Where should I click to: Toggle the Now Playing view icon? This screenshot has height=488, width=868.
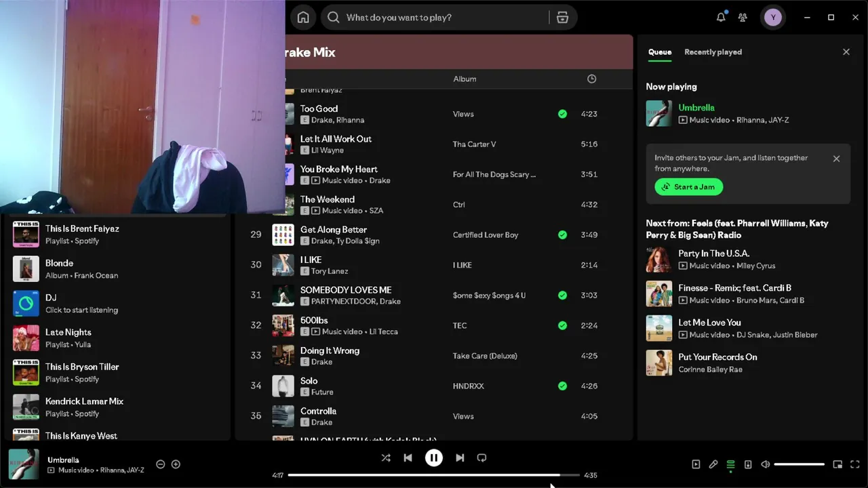[696, 464]
